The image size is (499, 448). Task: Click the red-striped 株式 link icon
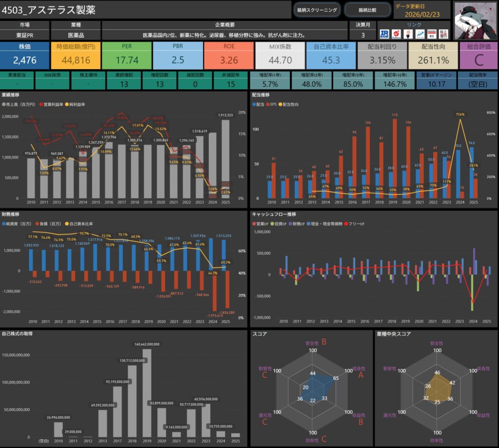tap(431, 34)
